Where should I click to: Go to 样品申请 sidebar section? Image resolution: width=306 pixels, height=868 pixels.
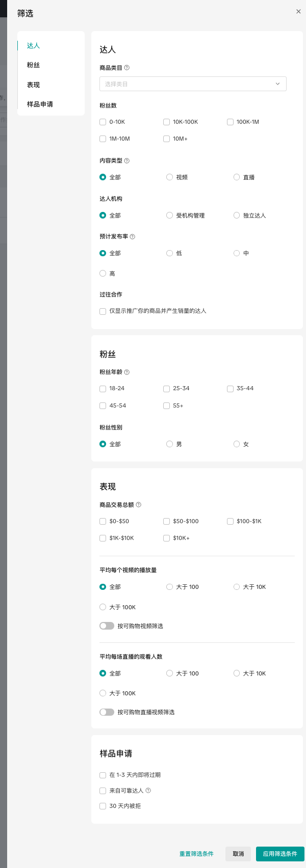pyautogui.click(x=40, y=104)
